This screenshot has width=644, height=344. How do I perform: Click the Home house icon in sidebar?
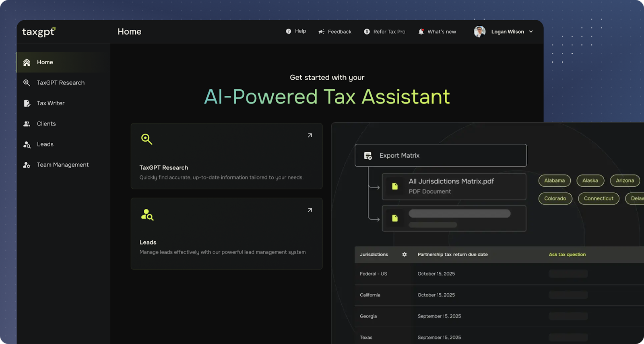tap(27, 62)
